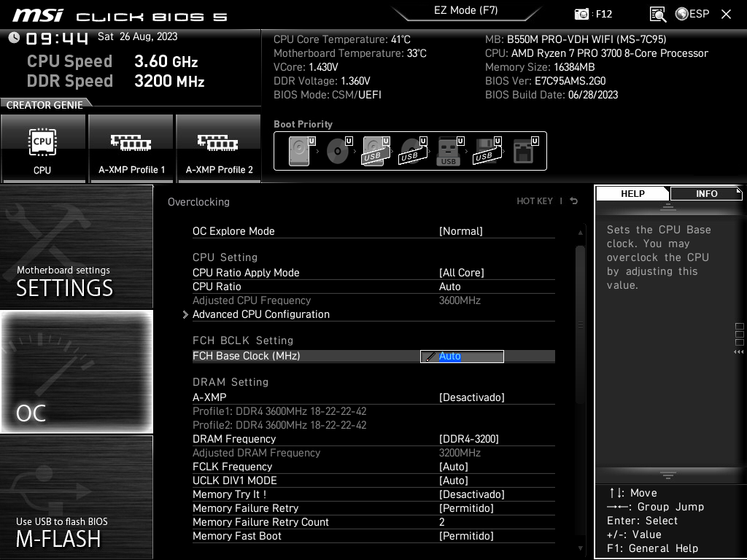Image resolution: width=747 pixels, height=560 pixels.
Task: Click the pencil edit icon in FCH Base Clock
Action: click(x=430, y=357)
